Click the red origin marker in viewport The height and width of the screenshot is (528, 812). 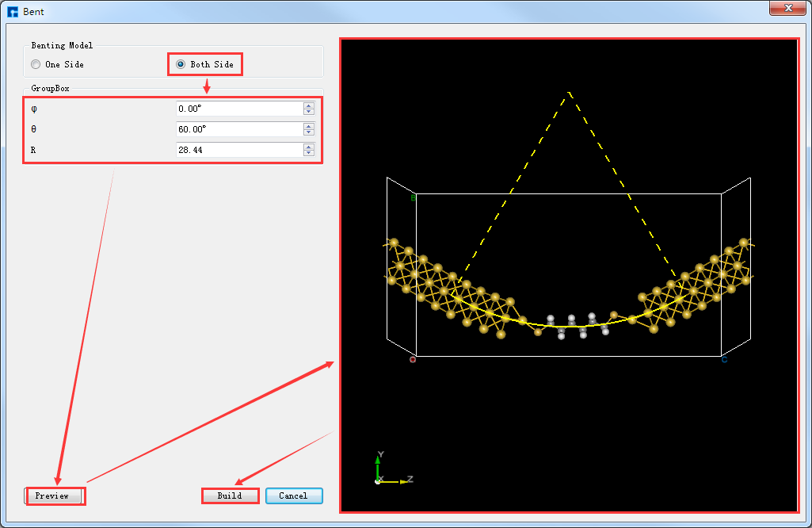412,358
